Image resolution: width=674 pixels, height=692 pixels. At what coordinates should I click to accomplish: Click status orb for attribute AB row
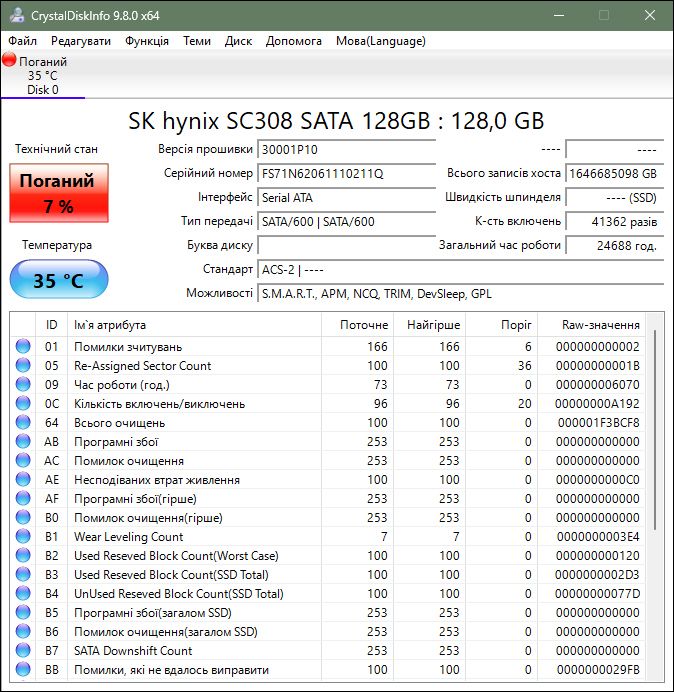(x=23, y=441)
